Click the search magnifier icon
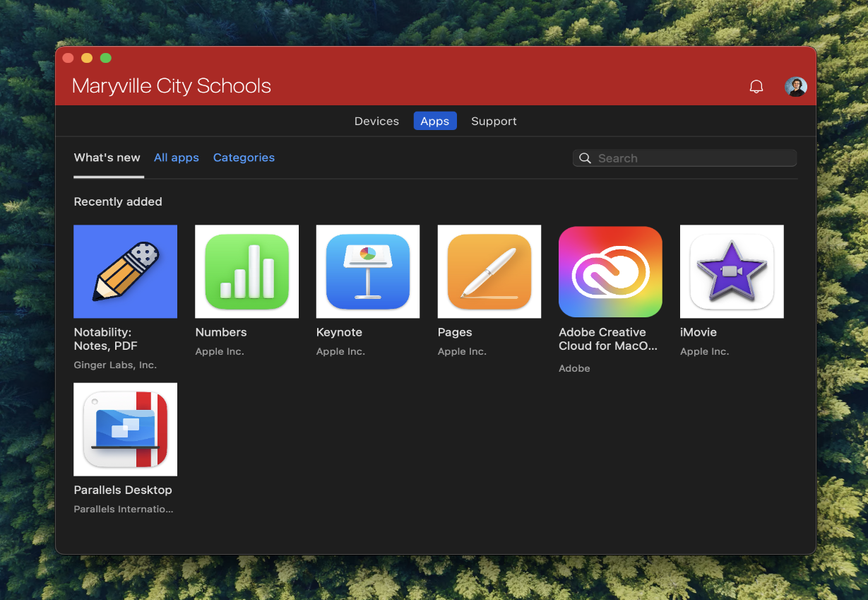 pos(585,158)
